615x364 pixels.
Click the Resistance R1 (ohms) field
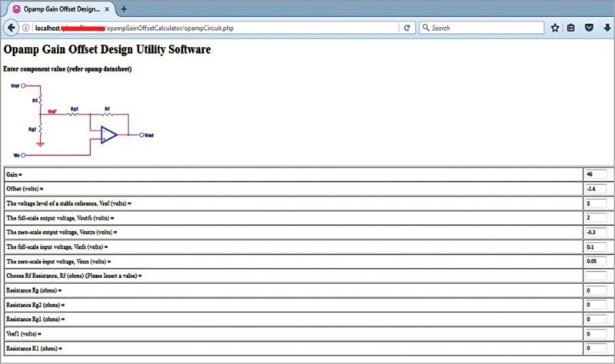(x=596, y=348)
